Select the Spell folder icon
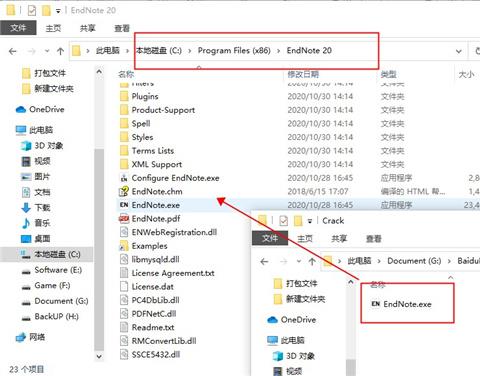Image resolution: width=480 pixels, height=376 pixels. coord(124,124)
